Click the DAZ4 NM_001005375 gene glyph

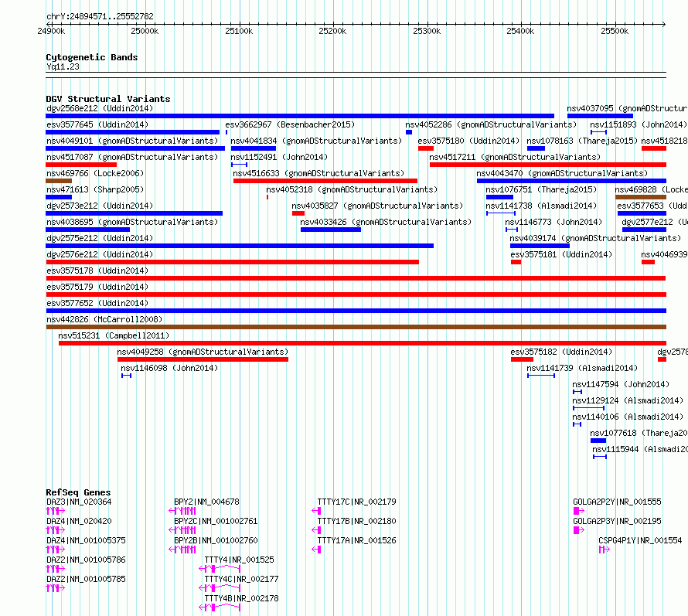click(x=56, y=550)
